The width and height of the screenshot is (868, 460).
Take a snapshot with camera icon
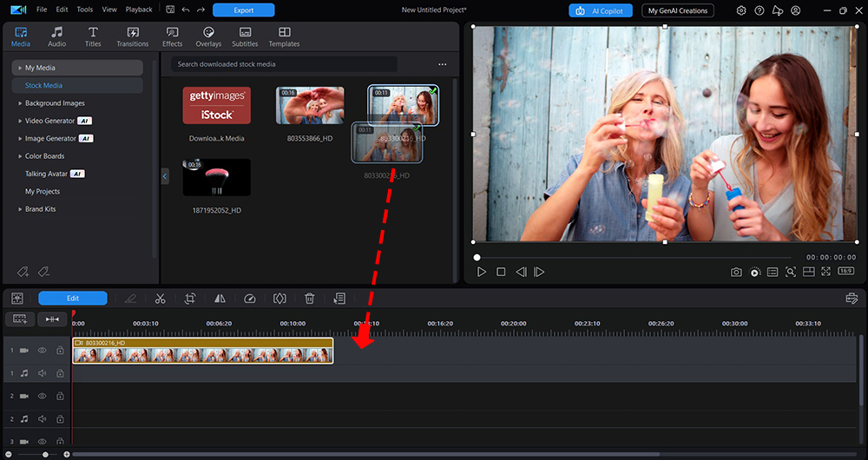click(x=736, y=273)
